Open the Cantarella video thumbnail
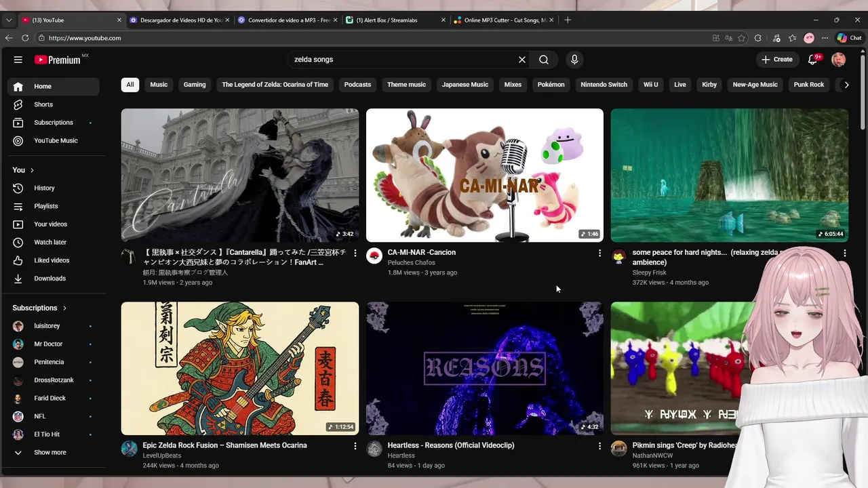 (x=240, y=176)
